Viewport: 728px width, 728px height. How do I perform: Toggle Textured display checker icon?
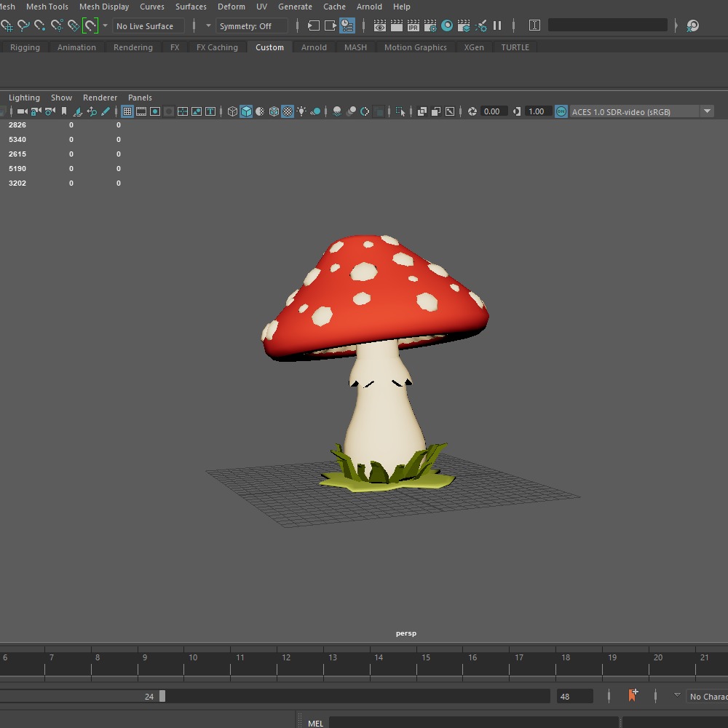[x=288, y=111]
